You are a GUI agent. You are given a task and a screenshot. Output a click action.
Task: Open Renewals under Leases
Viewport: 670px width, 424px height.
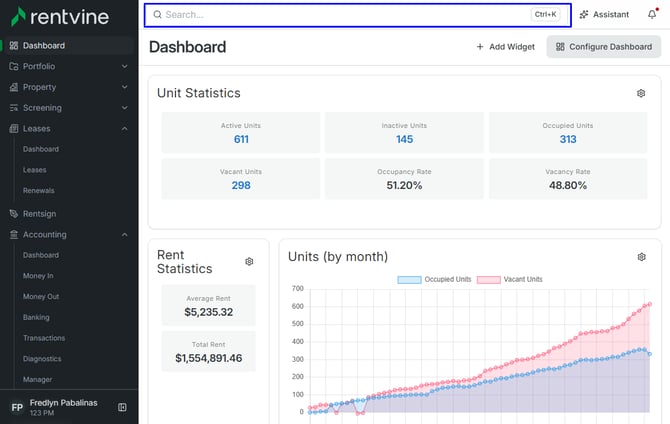click(x=38, y=191)
